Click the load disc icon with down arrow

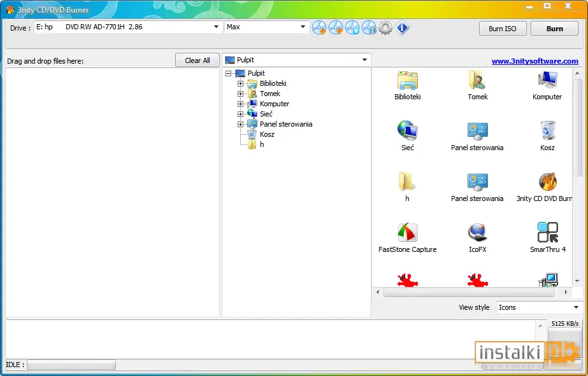(x=336, y=28)
